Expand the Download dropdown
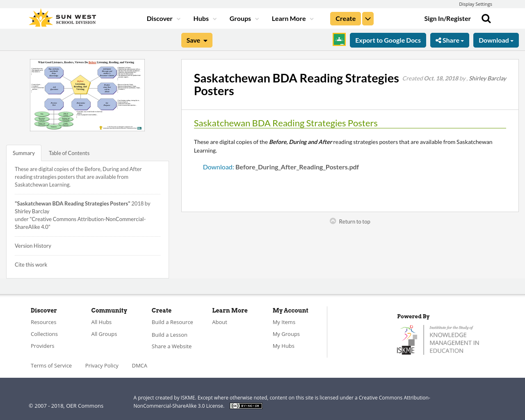Image resolution: width=525 pixels, height=420 pixels. pos(496,40)
